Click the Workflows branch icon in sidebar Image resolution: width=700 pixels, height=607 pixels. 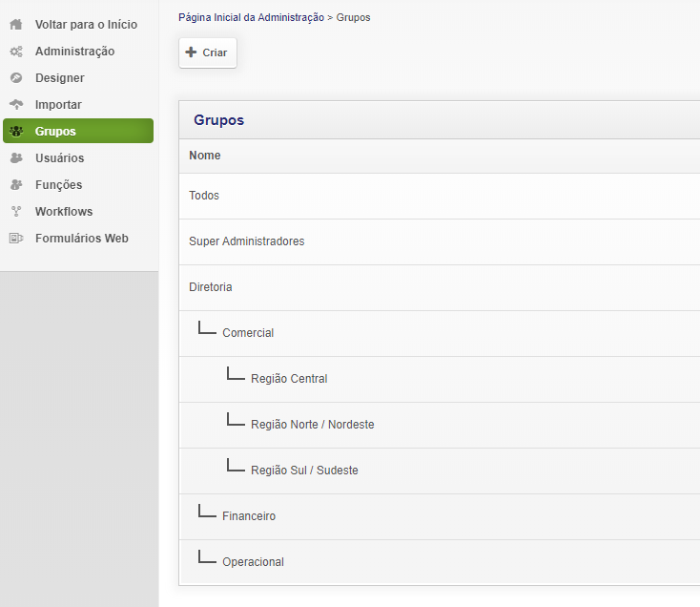coord(16,212)
